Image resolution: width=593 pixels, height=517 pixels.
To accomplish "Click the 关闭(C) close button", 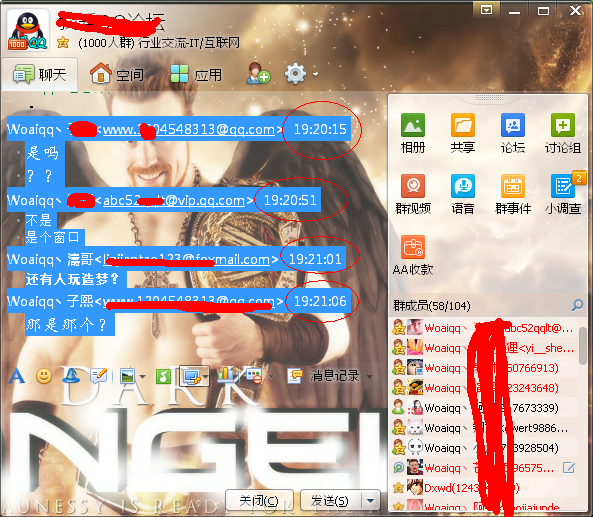I will pos(259,501).
